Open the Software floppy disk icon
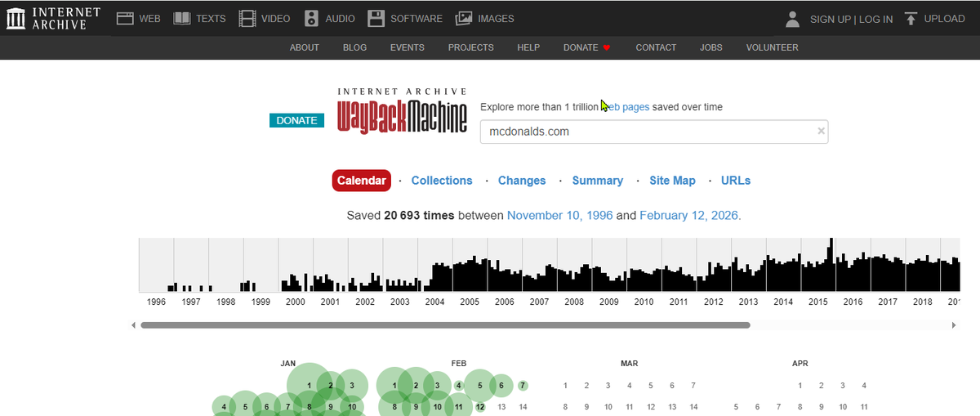Screen dimensions: 980x416 point(376,18)
